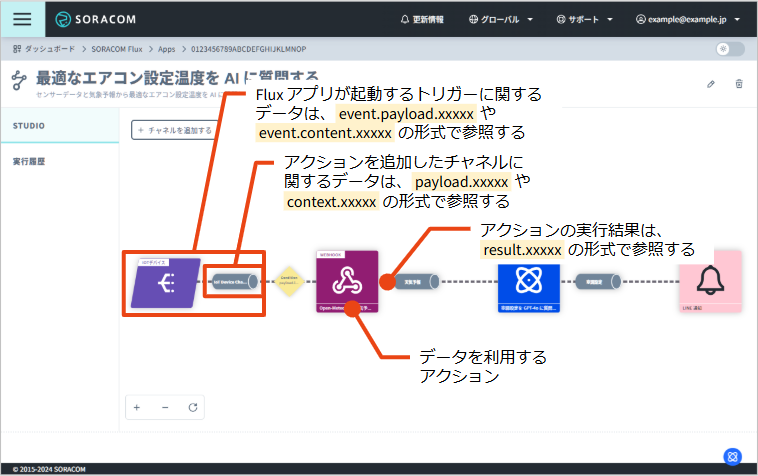758x476 pixels.
Task: Navigate to Apps breadcrumb link
Action: coord(167,49)
